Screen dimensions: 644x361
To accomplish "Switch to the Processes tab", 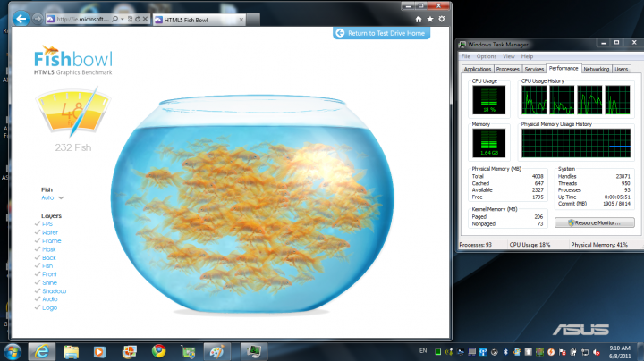I will [x=508, y=69].
